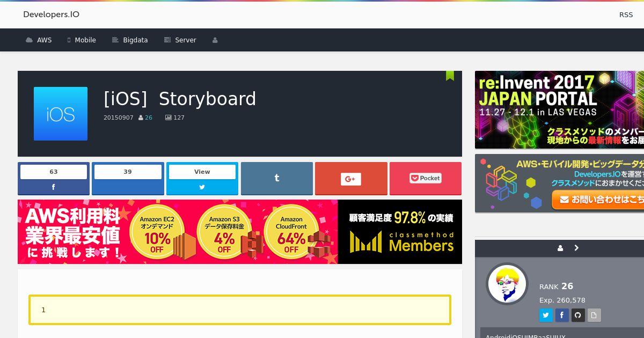Click the green bookmark ribbon icon
The height and width of the screenshot is (338, 644).
click(x=450, y=76)
